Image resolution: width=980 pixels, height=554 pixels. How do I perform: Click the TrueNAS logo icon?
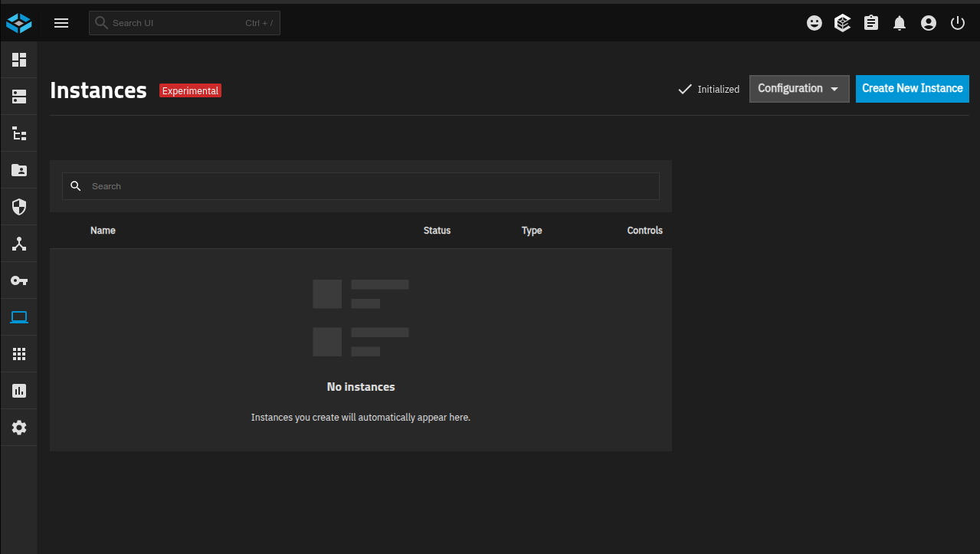point(18,23)
